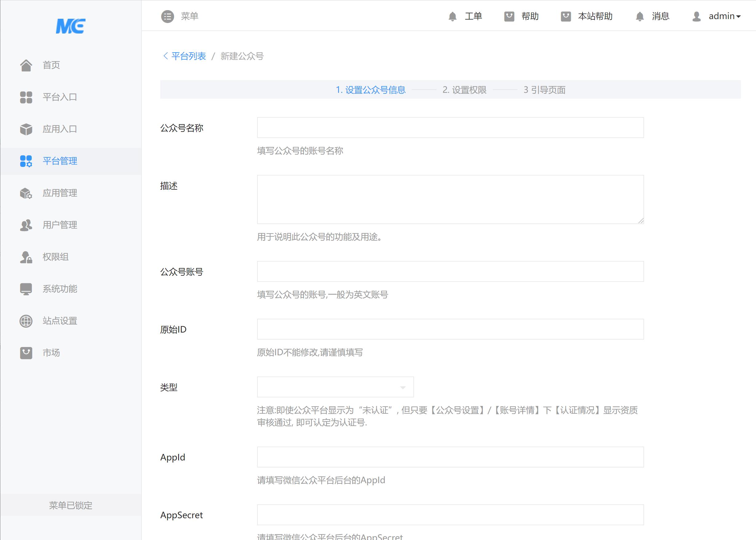Click the 菜单 label in top bar
This screenshot has height=540, width=756.
tap(190, 16)
